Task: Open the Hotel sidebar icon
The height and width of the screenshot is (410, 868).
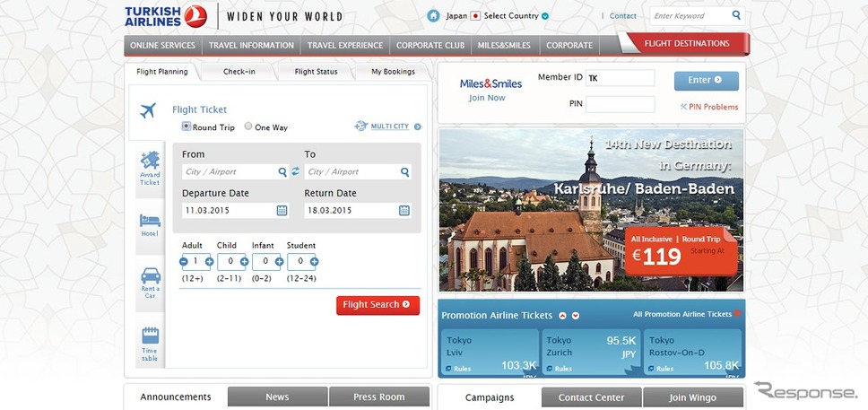Action: tap(150, 225)
